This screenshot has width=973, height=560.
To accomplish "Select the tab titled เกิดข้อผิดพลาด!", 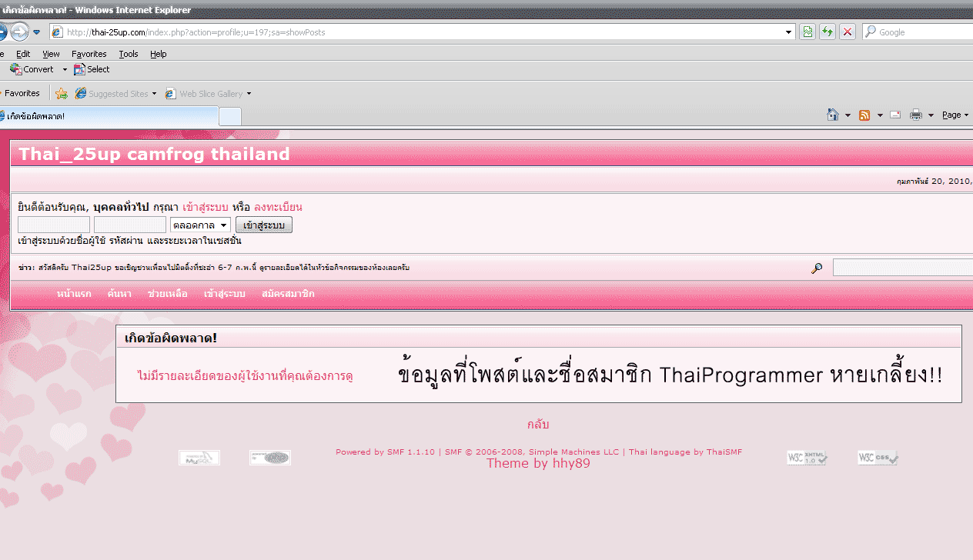I will click(x=109, y=116).
